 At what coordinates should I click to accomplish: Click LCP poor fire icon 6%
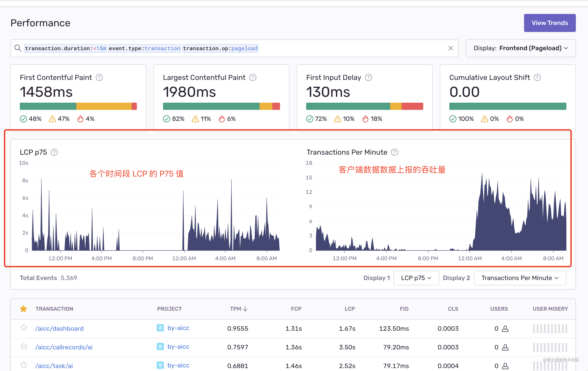point(222,119)
